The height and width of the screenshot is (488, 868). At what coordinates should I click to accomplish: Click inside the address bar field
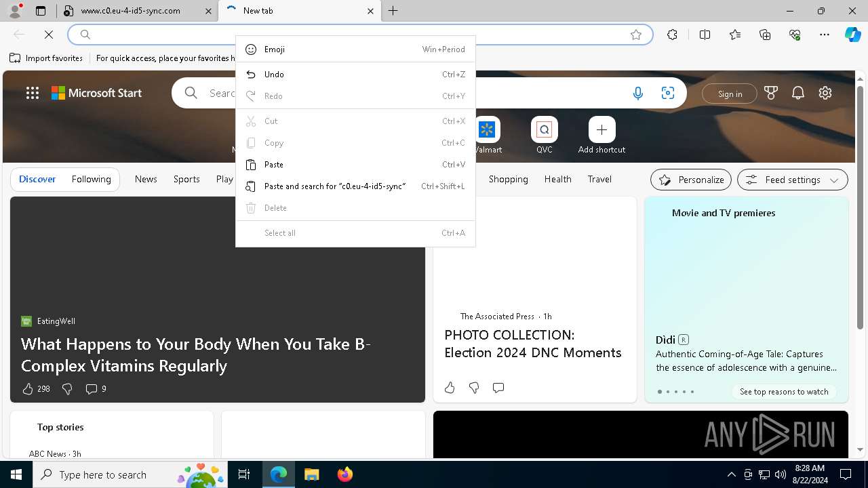pyautogui.click(x=359, y=35)
